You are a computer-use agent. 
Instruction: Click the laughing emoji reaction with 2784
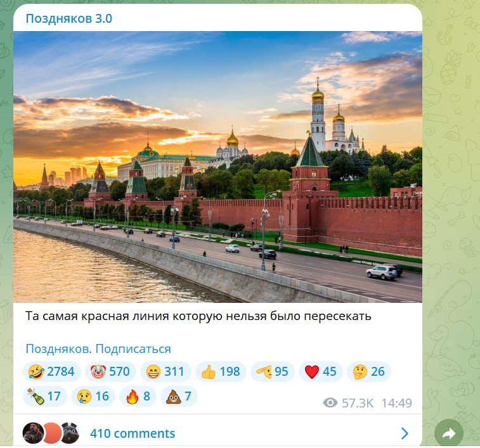tap(52, 371)
